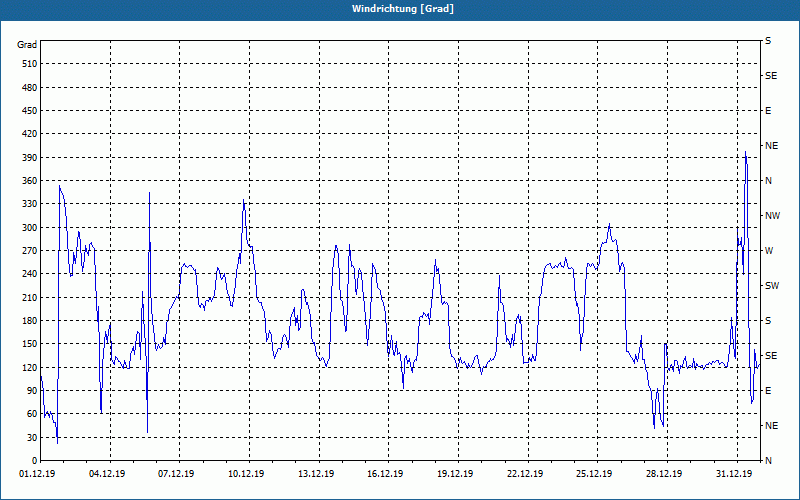Screen dimensions: 800x500
Task: Select the date label 28.12.19
Action: click(664, 474)
